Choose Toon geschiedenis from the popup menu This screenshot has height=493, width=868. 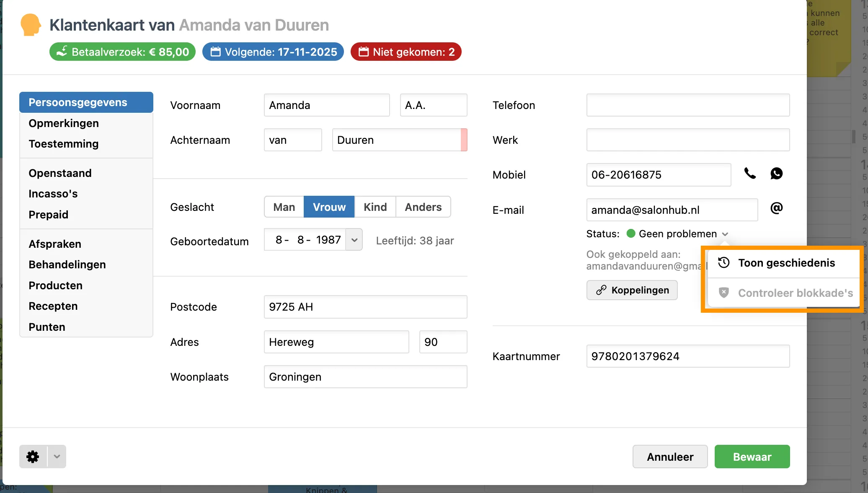pos(786,263)
